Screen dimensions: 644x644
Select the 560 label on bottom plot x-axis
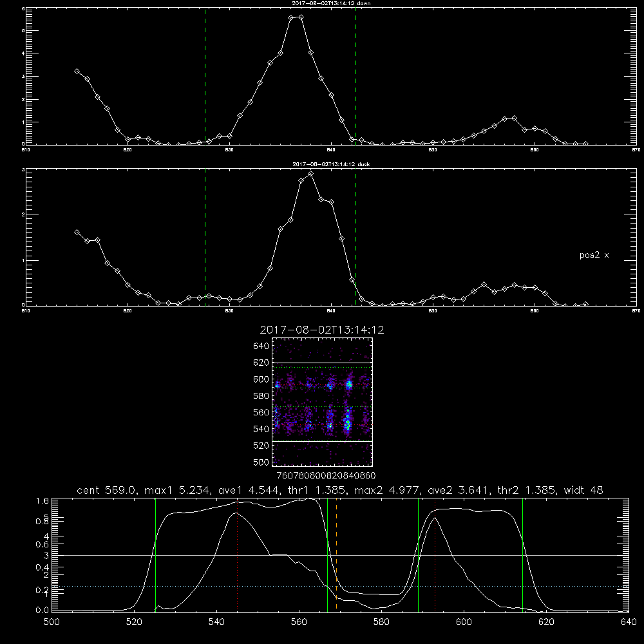[x=299, y=622]
